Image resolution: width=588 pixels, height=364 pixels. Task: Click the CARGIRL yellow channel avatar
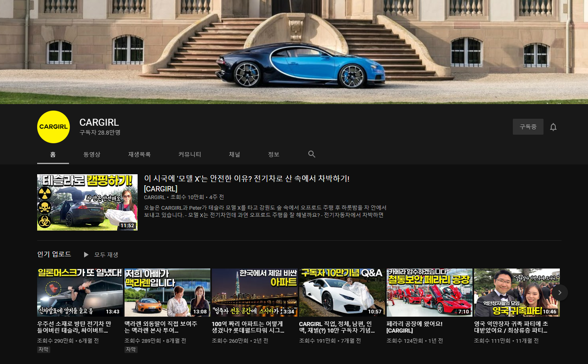pos(53,127)
